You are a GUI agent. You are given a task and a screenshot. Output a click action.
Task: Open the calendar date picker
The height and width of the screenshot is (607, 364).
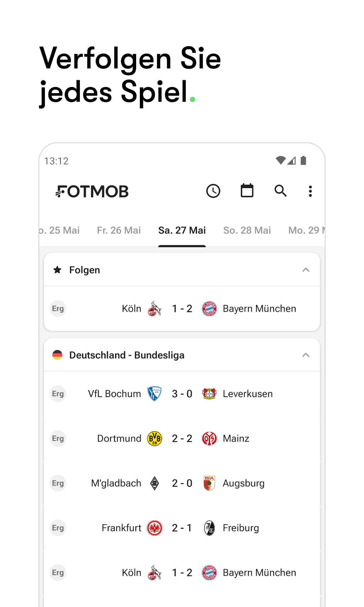point(247,191)
